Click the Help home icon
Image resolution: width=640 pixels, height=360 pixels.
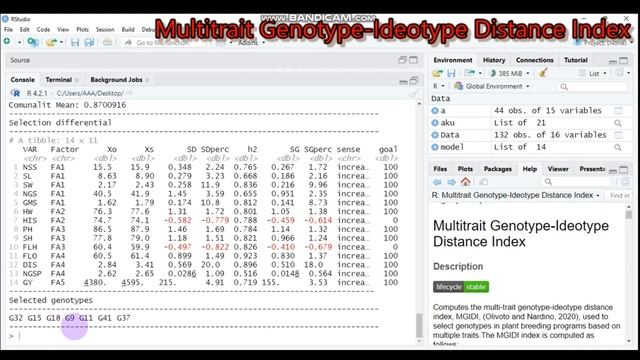pos(465,181)
